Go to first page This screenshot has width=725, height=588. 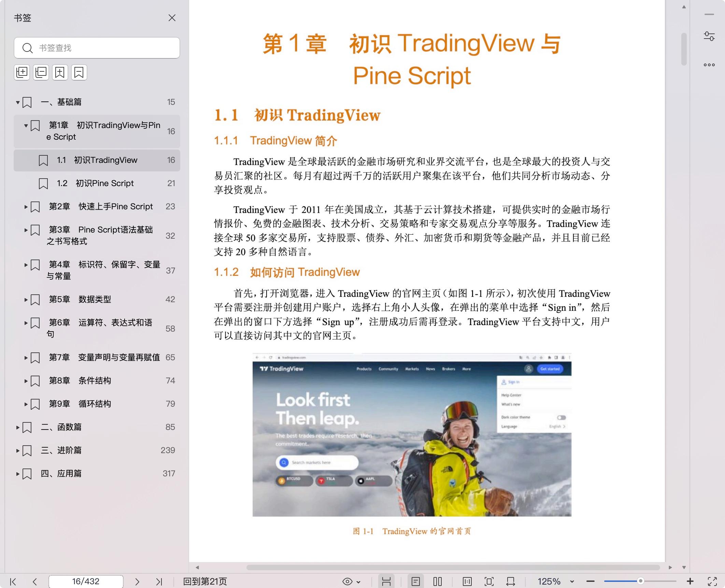tap(13, 582)
